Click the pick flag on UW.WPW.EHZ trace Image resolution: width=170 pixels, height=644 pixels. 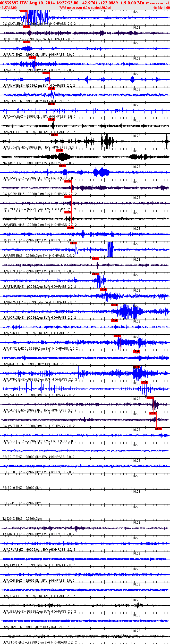coord(104,290)
